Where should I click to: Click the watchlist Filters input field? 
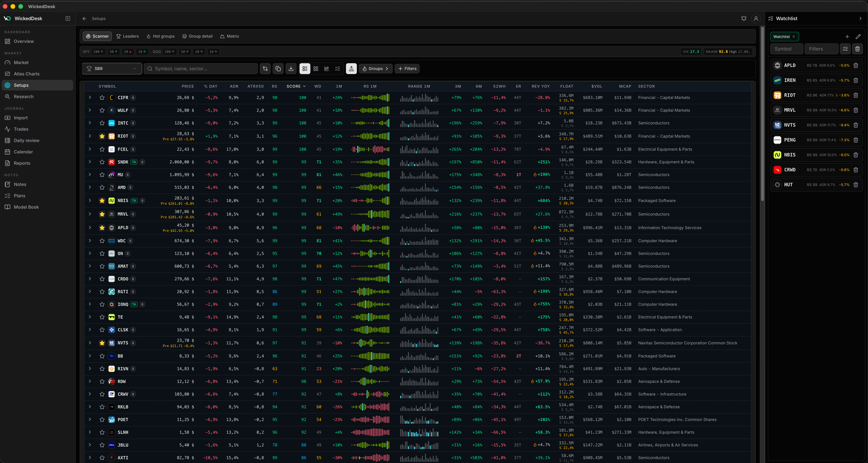click(x=821, y=49)
